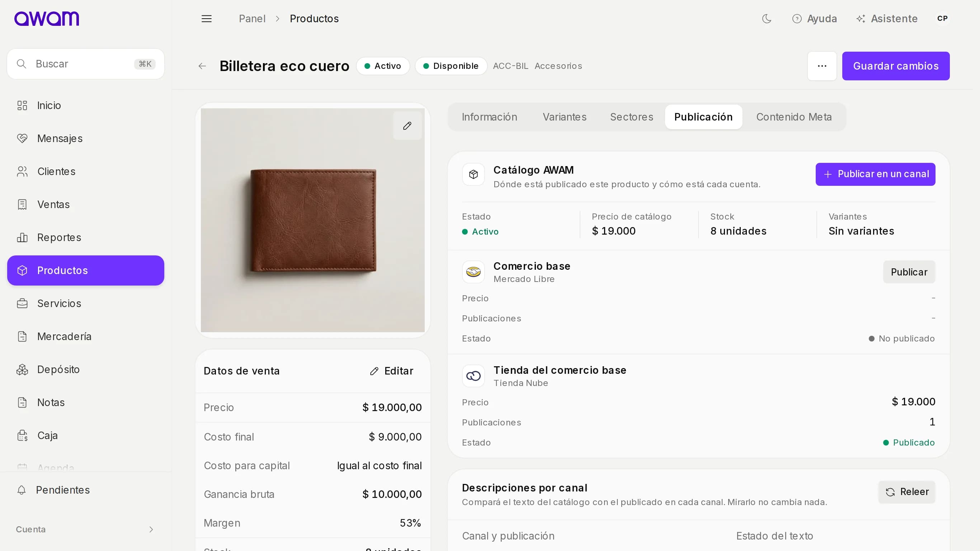
Task: Click the Sin variantes value
Action: [x=861, y=231]
